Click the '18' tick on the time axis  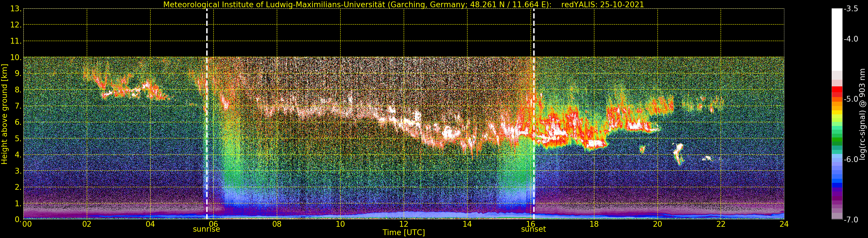pyautogui.click(x=594, y=224)
